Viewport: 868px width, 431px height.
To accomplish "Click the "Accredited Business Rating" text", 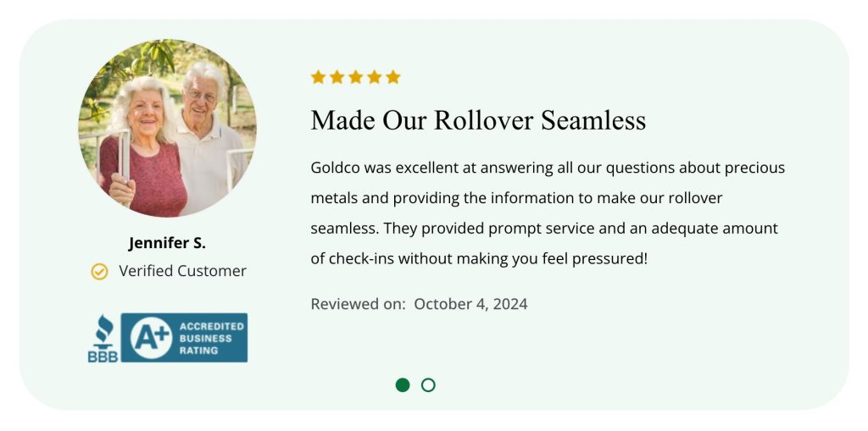I will pyautogui.click(x=210, y=338).
